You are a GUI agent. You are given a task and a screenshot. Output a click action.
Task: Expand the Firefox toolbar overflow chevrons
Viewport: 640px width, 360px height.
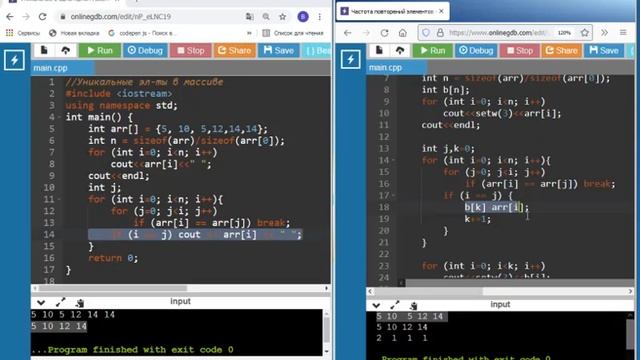604,33
